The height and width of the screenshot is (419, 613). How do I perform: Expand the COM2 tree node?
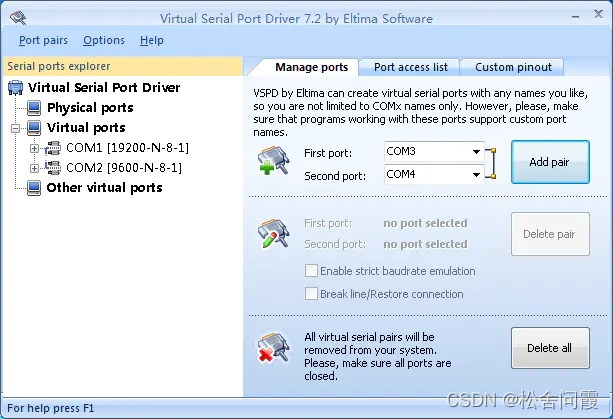34,168
